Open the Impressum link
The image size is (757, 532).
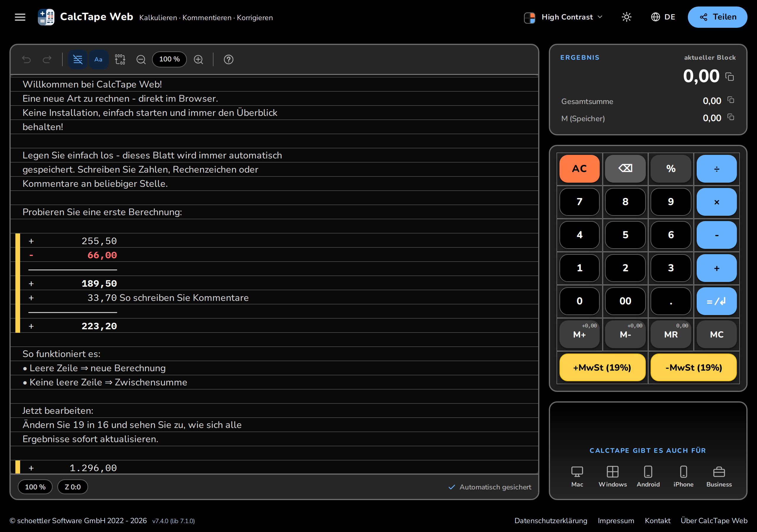(616, 520)
